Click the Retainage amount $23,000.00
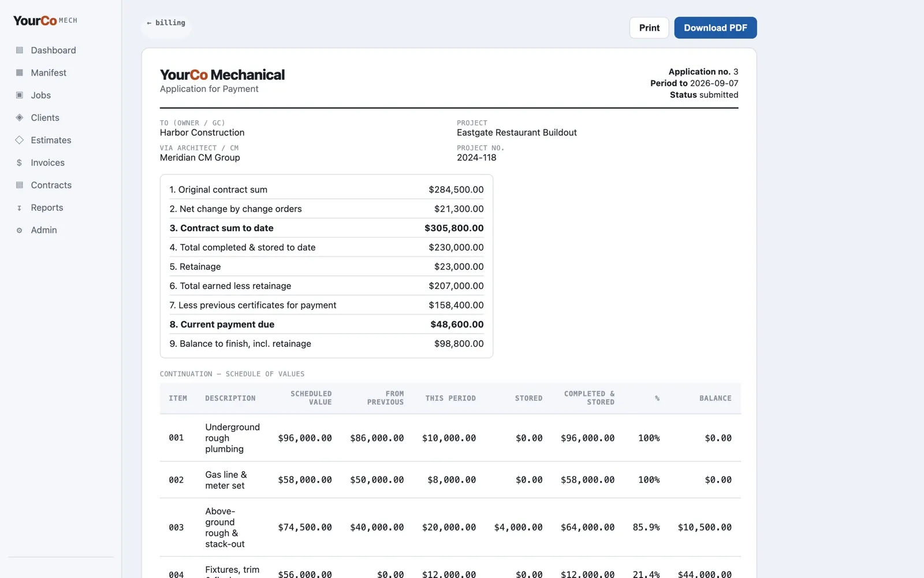This screenshot has width=924, height=578. [459, 267]
